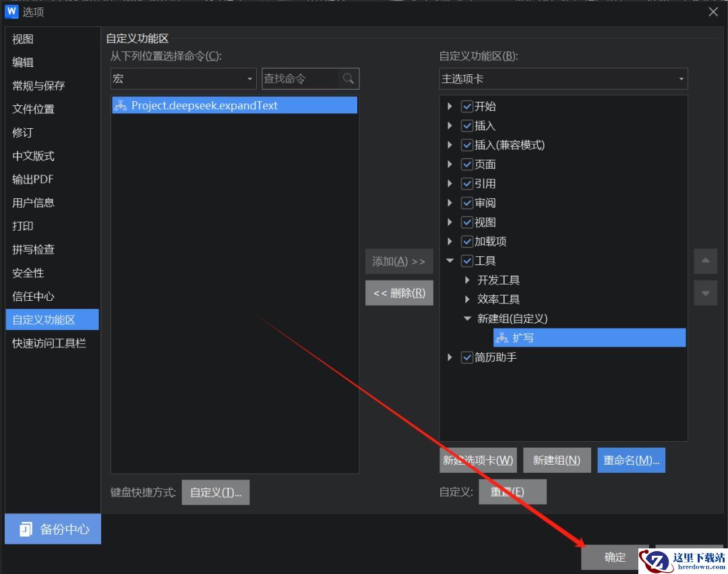The width and height of the screenshot is (728, 574).
Task: Open the 快速访问工具栏 category
Action: pyautogui.click(x=49, y=343)
